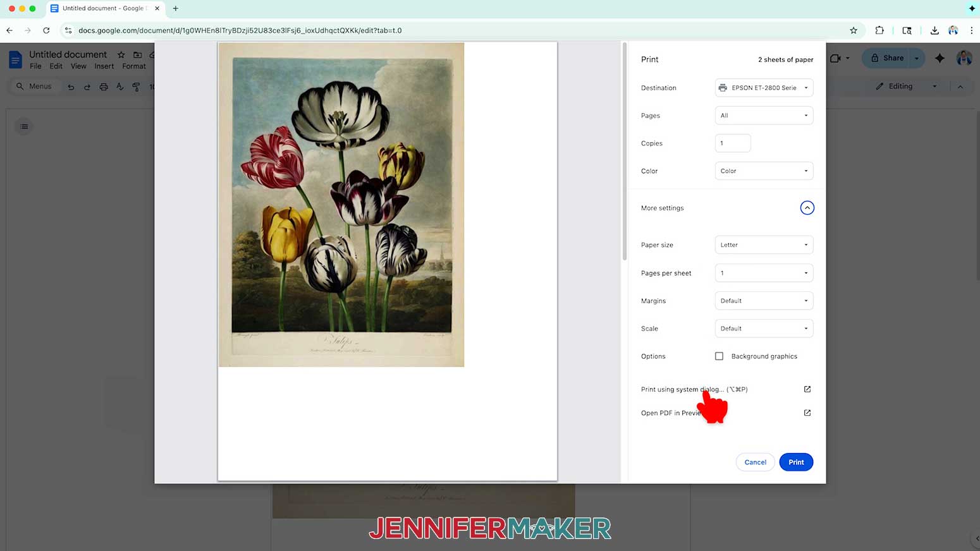Click the printer icon in Docs toolbar
Viewport: 980px width, 551px height.
pos(104,87)
